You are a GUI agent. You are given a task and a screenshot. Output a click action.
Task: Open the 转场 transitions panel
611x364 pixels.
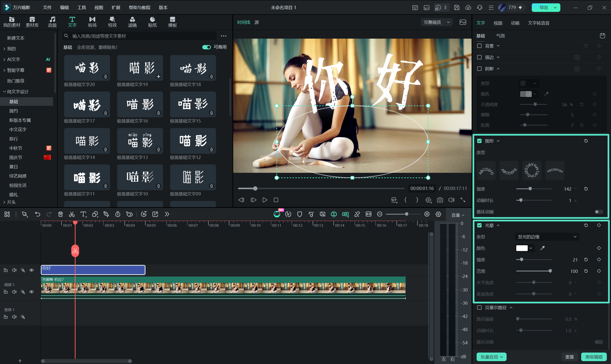tap(92, 22)
